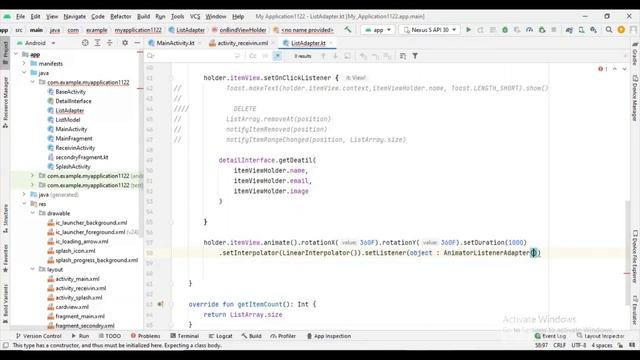Click Expand All in Project panel
640x360 pixels.
[x=97, y=43]
